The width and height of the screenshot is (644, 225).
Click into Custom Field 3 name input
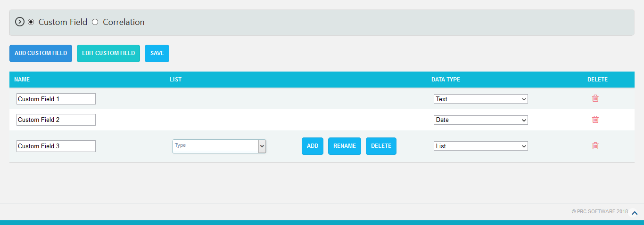pos(56,146)
